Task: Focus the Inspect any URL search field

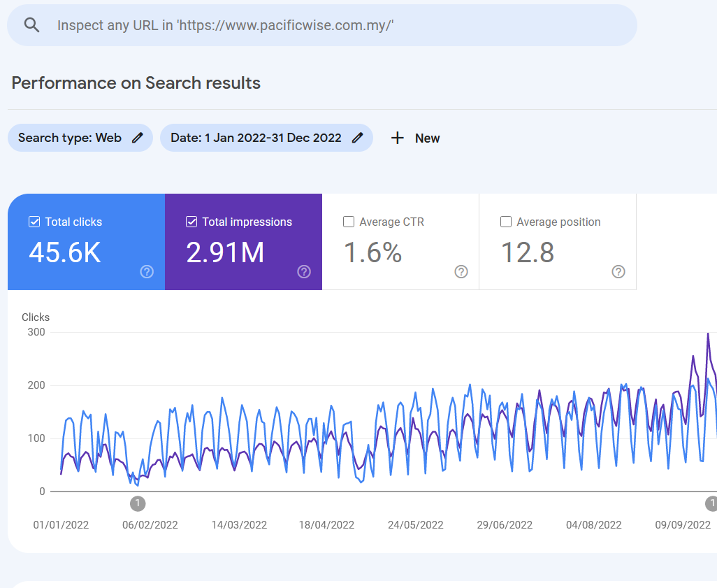Action: (x=322, y=25)
